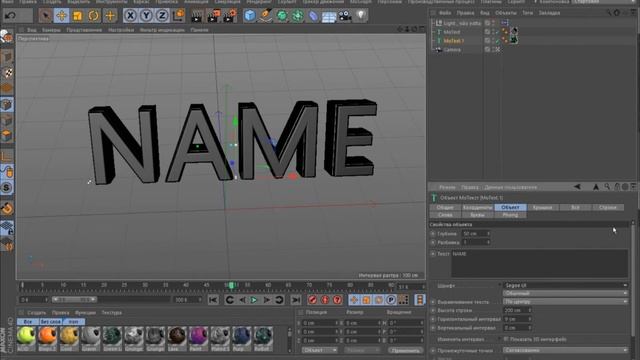640x360 pixels.
Task: Show all materials with Все tab
Action: tap(27, 322)
